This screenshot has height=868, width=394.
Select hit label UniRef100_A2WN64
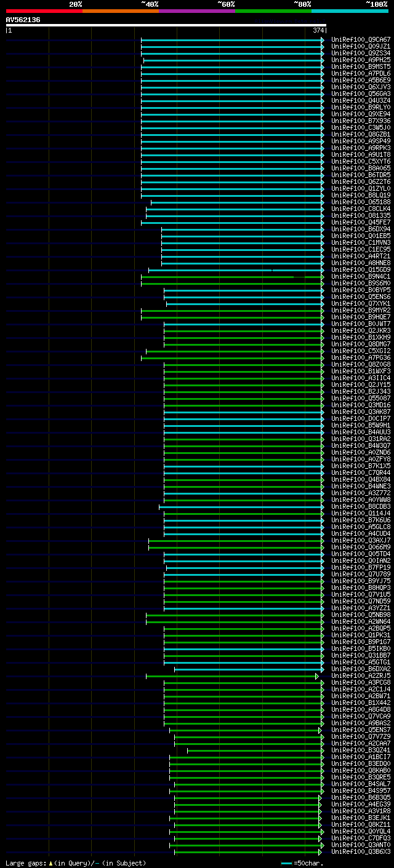(x=361, y=621)
